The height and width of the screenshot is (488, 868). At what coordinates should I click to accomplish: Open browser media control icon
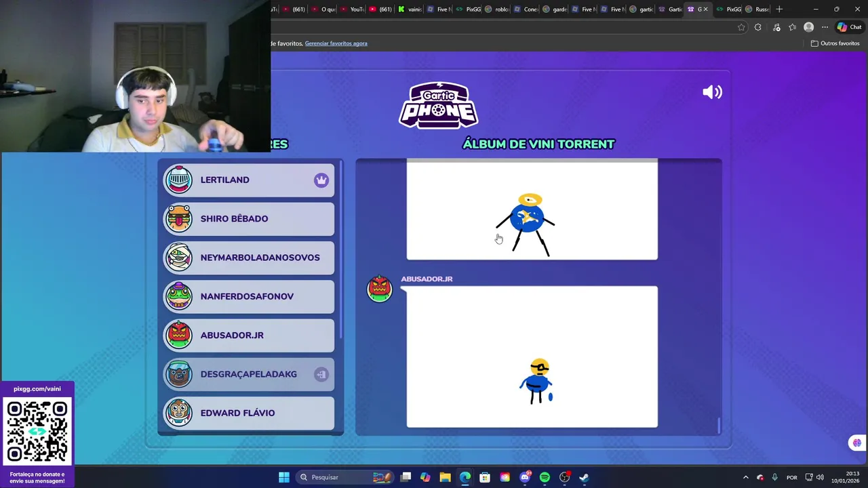coord(776,27)
